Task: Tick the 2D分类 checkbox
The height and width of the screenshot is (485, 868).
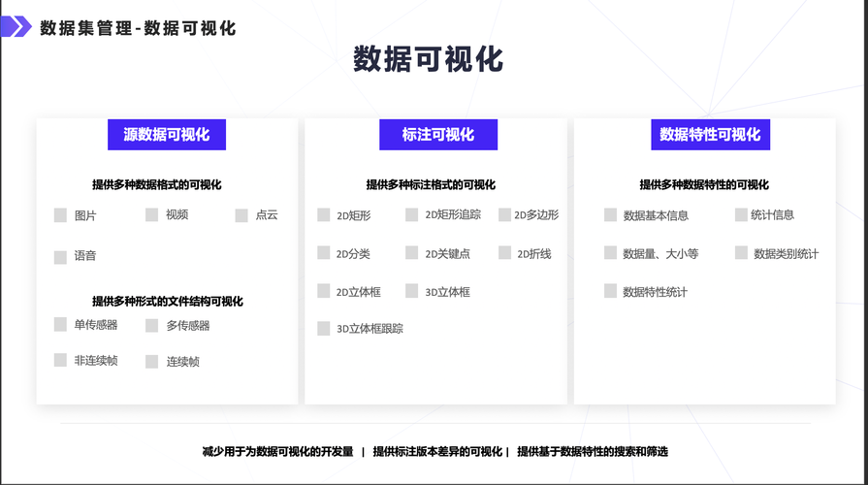Action: pyautogui.click(x=324, y=253)
